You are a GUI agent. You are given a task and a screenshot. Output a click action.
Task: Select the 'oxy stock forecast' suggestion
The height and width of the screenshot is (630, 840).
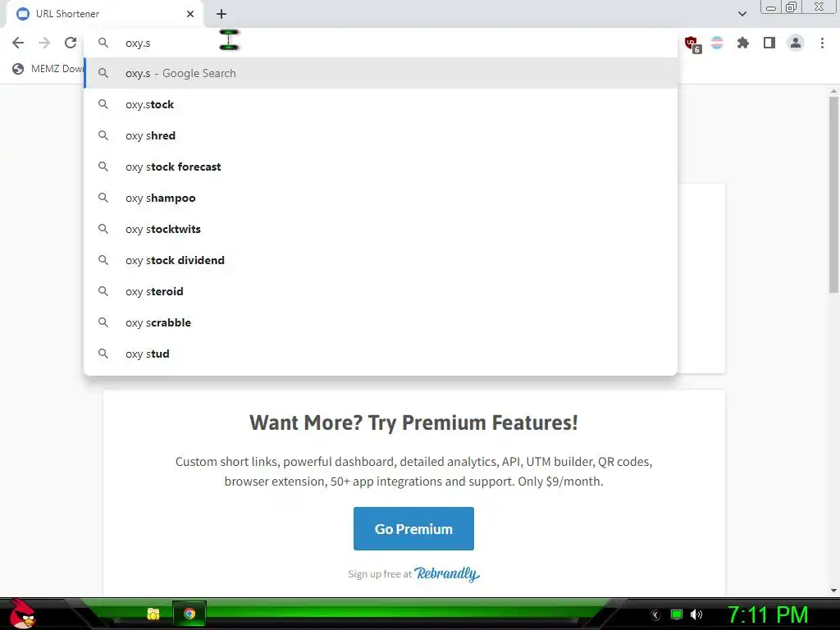point(381,167)
